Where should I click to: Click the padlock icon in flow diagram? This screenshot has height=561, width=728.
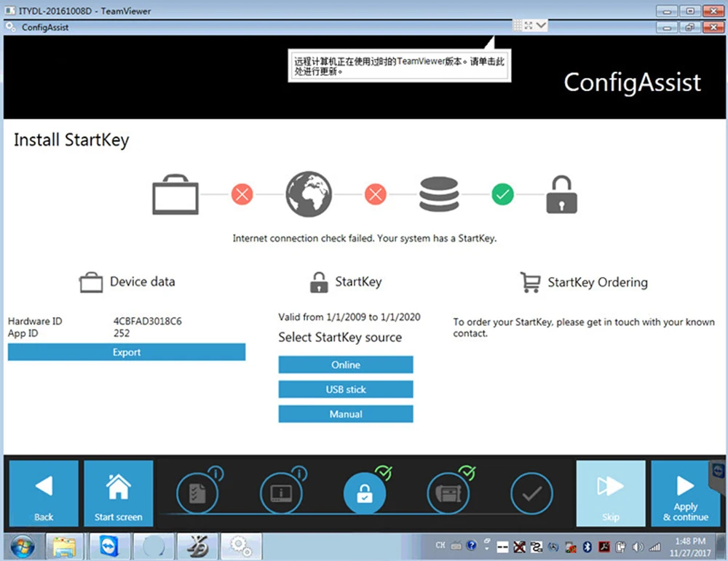pyautogui.click(x=561, y=194)
